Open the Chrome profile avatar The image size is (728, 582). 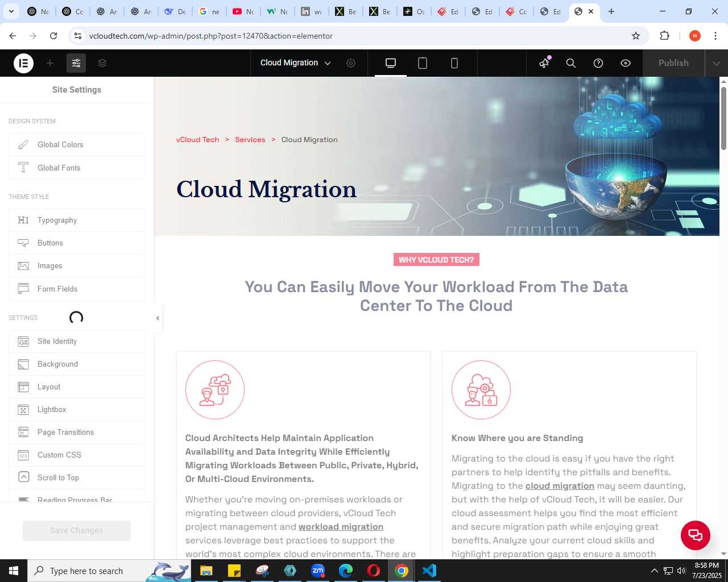coord(695,36)
